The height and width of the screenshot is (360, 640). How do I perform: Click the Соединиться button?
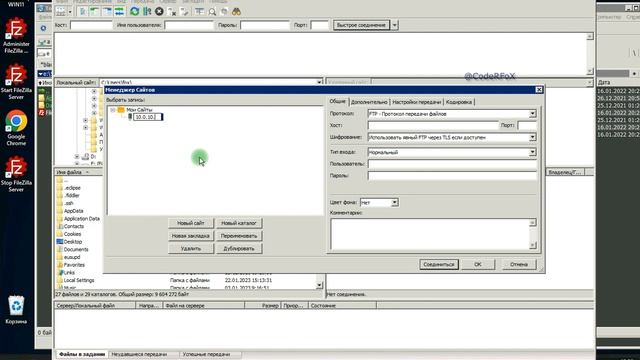tap(439, 264)
